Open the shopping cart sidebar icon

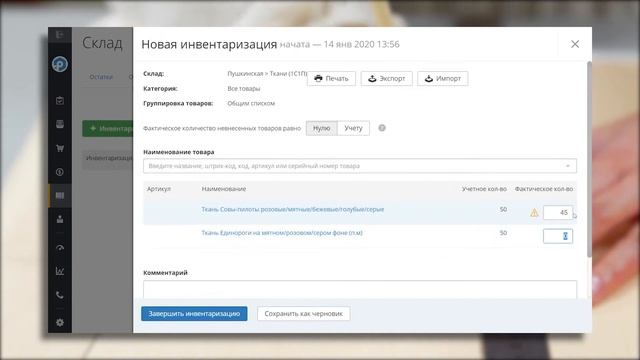coord(60,148)
